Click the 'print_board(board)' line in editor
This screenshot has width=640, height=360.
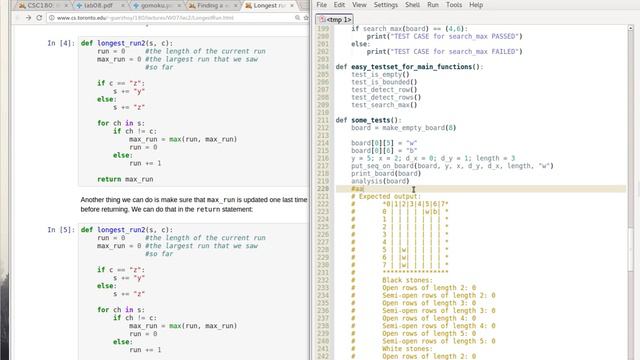(386, 173)
